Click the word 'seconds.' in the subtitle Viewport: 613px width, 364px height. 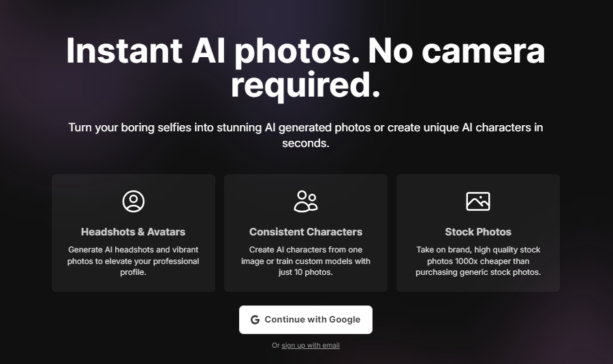(x=306, y=144)
